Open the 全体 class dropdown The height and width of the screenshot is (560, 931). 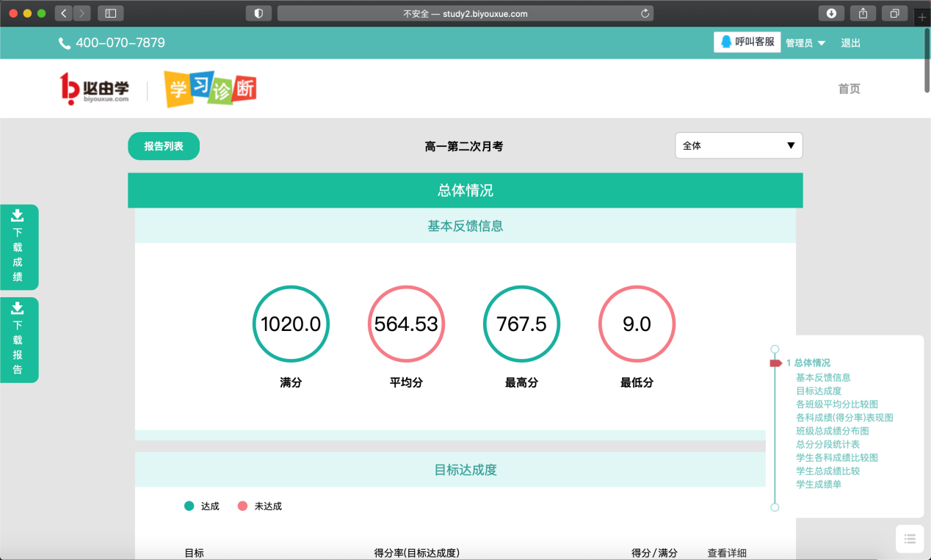[x=738, y=145]
